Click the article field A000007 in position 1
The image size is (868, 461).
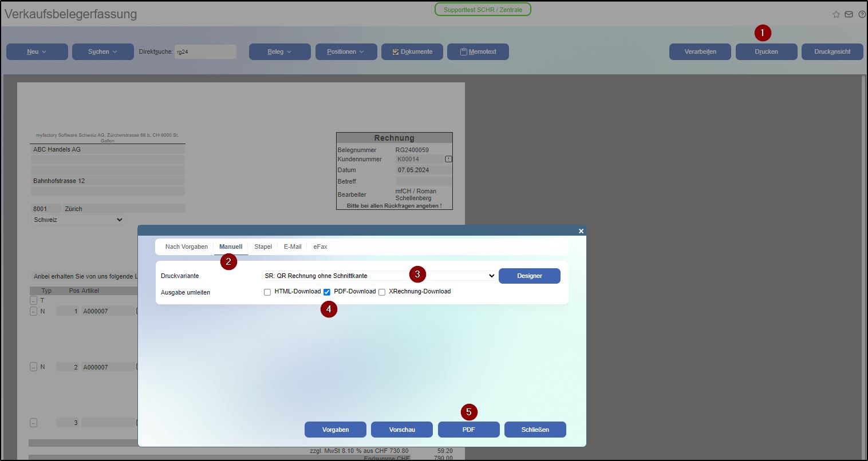click(x=108, y=311)
